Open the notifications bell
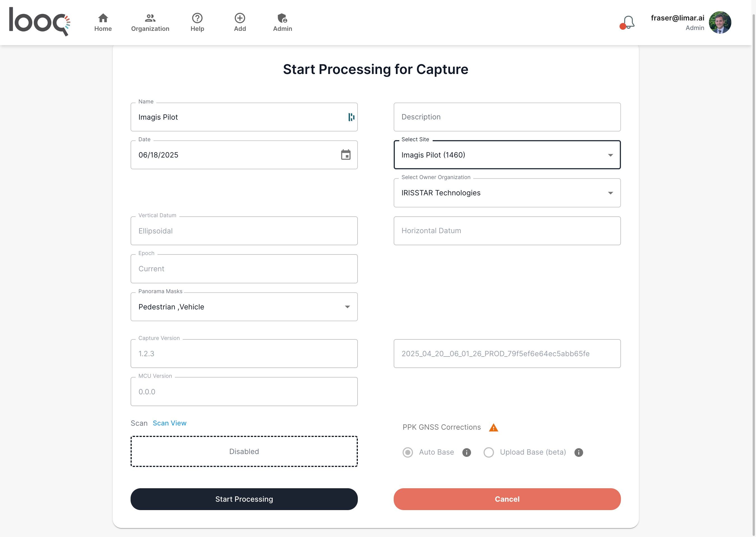This screenshot has height=537, width=756. [627, 22]
